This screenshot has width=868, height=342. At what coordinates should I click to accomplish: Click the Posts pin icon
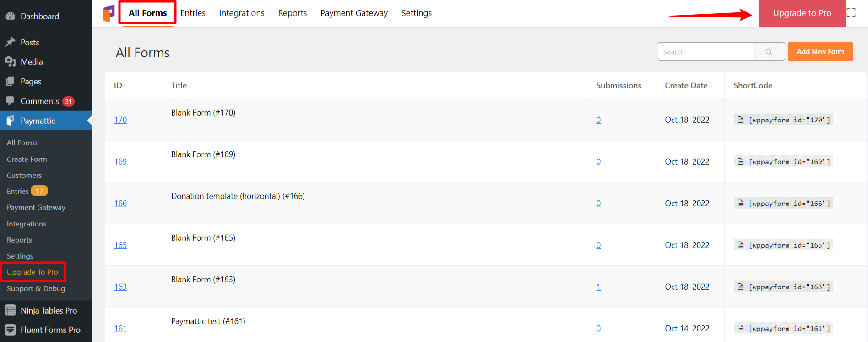pos(10,42)
